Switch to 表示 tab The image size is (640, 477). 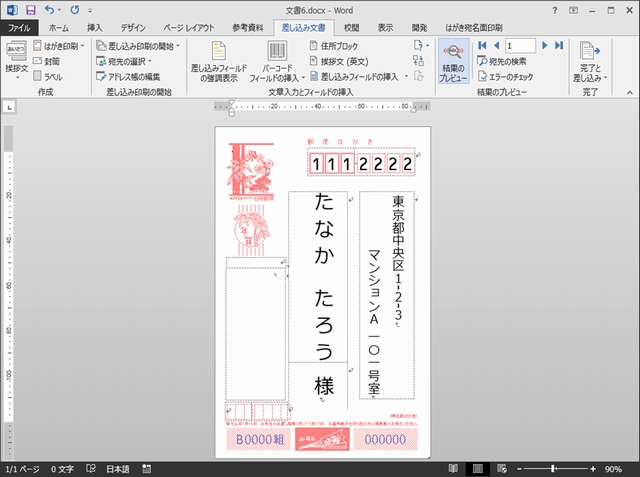coord(385,28)
